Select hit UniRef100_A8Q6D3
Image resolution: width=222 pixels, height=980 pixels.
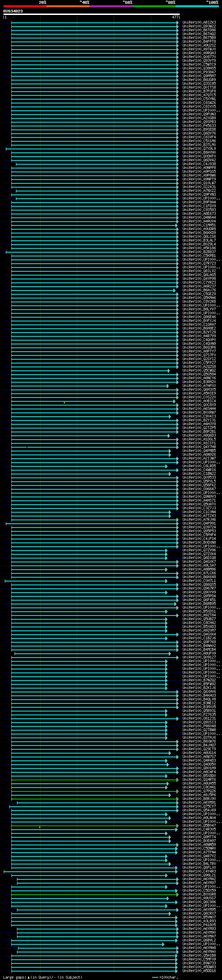(199, 435)
